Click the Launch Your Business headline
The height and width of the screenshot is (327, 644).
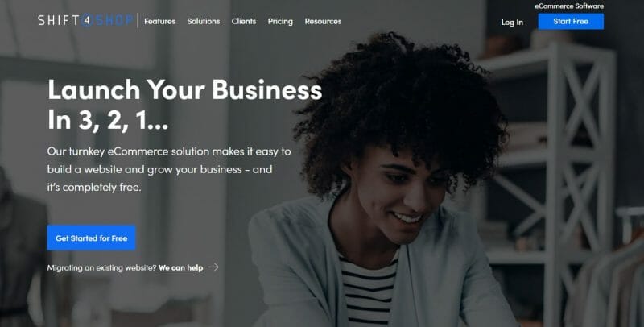click(185, 89)
